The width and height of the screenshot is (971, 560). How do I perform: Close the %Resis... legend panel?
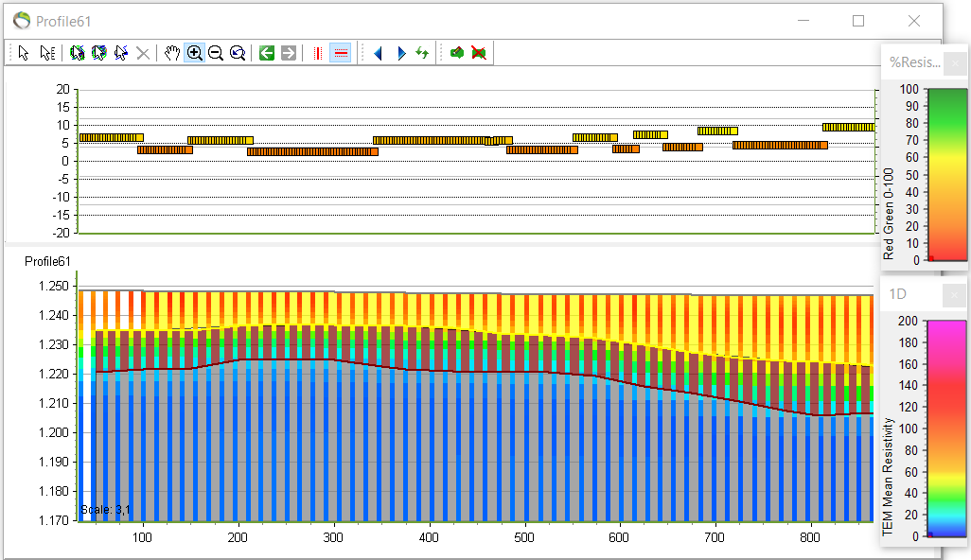[955, 63]
